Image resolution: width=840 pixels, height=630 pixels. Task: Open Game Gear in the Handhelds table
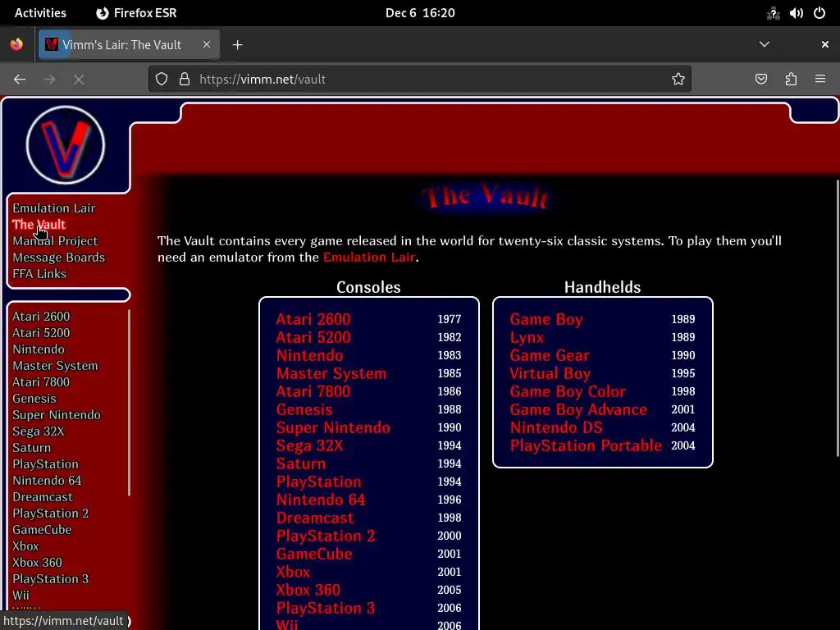click(550, 355)
